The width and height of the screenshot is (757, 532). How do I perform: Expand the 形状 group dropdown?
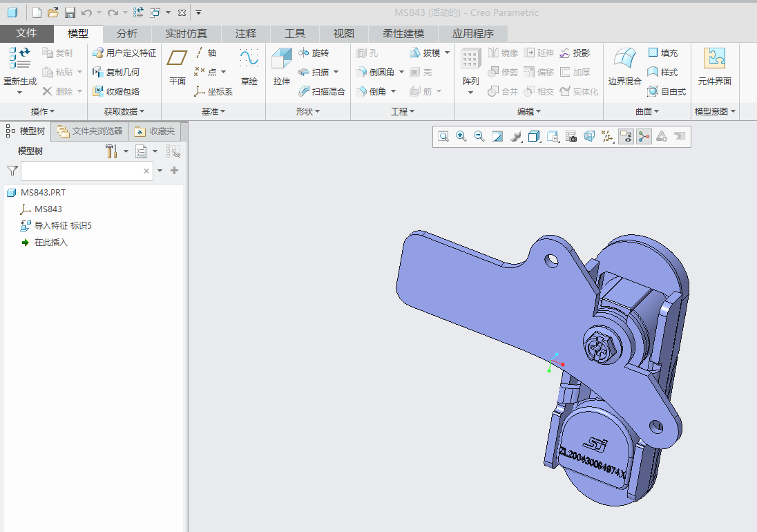pyautogui.click(x=308, y=111)
